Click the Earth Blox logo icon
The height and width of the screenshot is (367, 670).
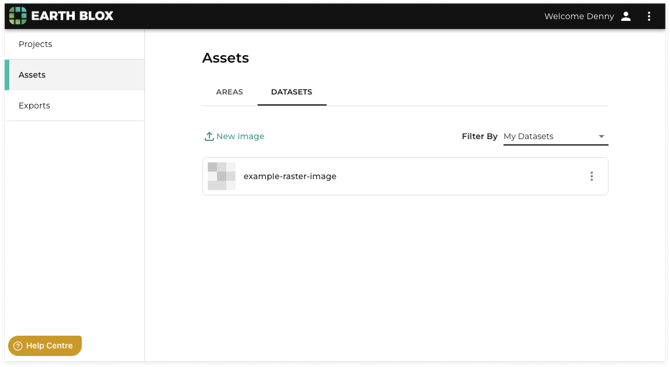18,16
